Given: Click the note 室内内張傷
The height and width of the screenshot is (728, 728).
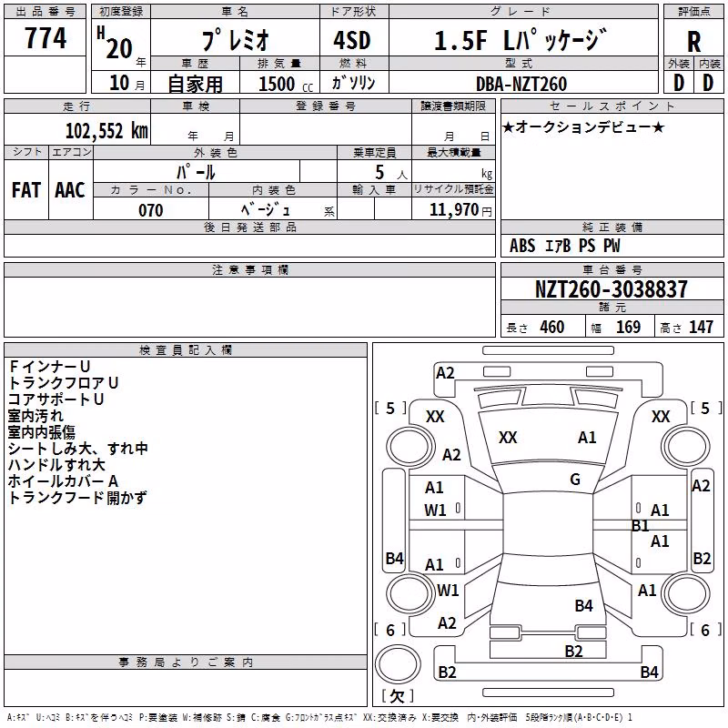Looking at the screenshot, I should tap(41, 431).
